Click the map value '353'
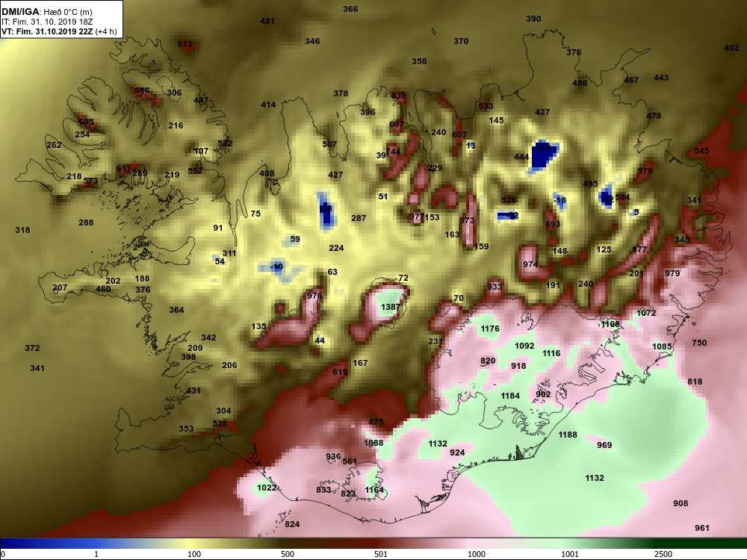The height and width of the screenshot is (560, 747). click(186, 429)
